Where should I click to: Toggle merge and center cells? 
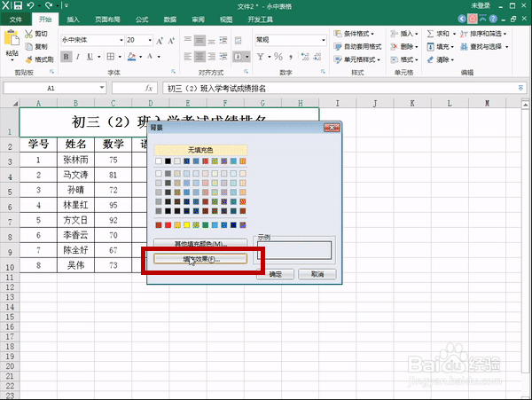(238, 57)
